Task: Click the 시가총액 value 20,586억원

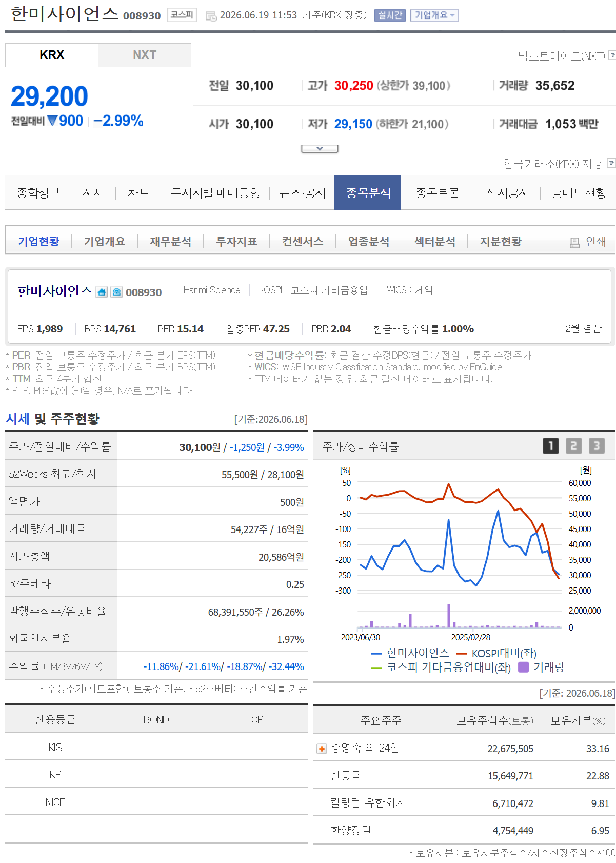Action: [281, 557]
